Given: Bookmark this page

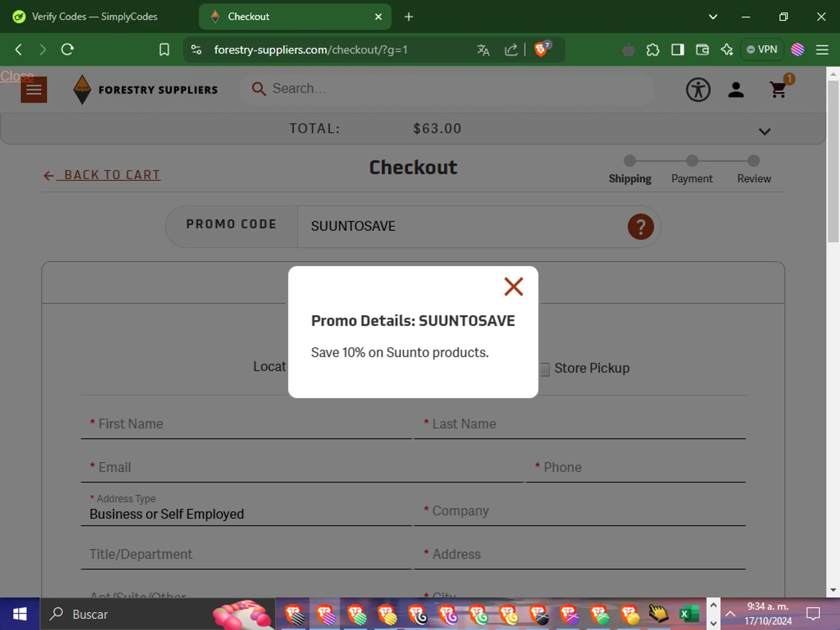Looking at the screenshot, I should (164, 50).
